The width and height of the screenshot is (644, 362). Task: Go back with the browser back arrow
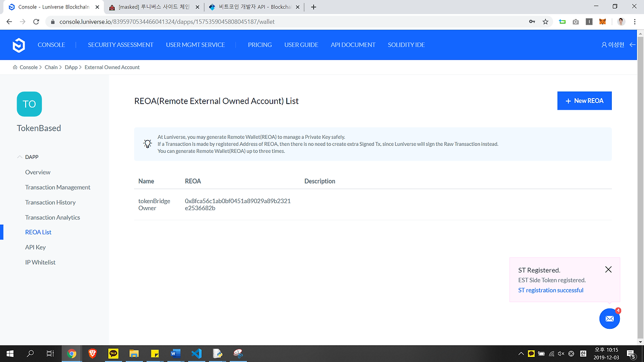[9, 22]
